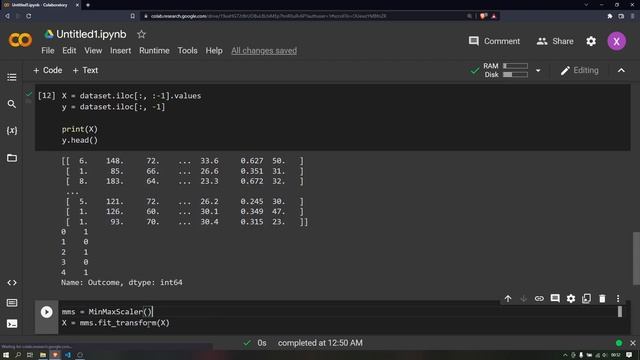Switch to the Untitled1.ipynb browser tab
The height and width of the screenshot is (360, 640).
tap(40, 5)
